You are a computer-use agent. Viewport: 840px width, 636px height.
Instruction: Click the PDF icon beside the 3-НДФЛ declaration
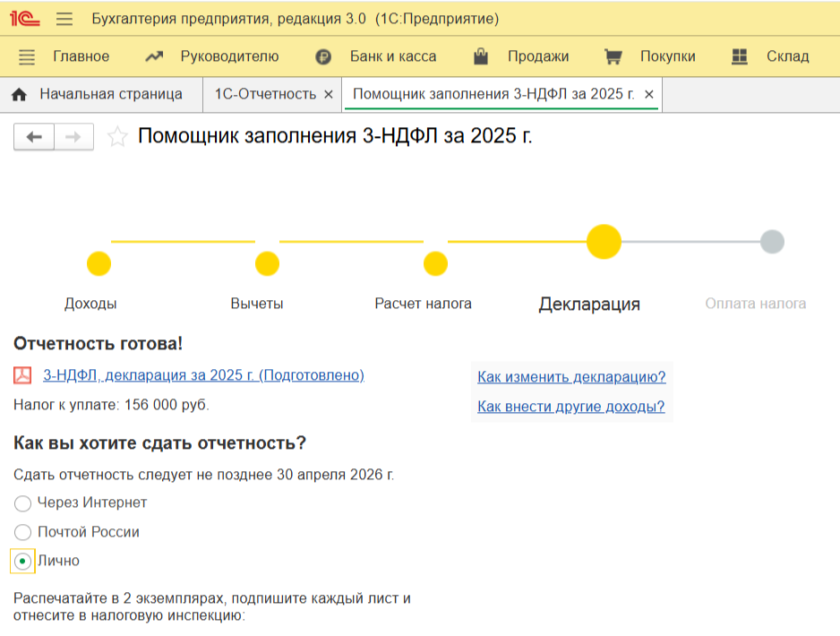(23, 375)
